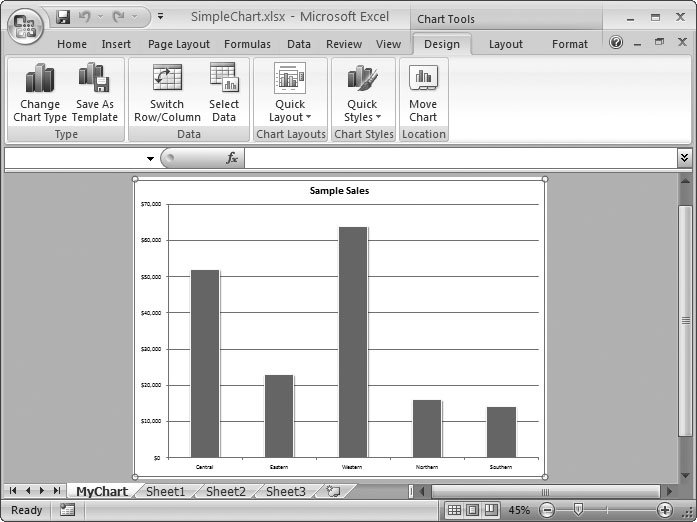Open the Review ribbon tab
The image size is (697, 522).
[344, 44]
